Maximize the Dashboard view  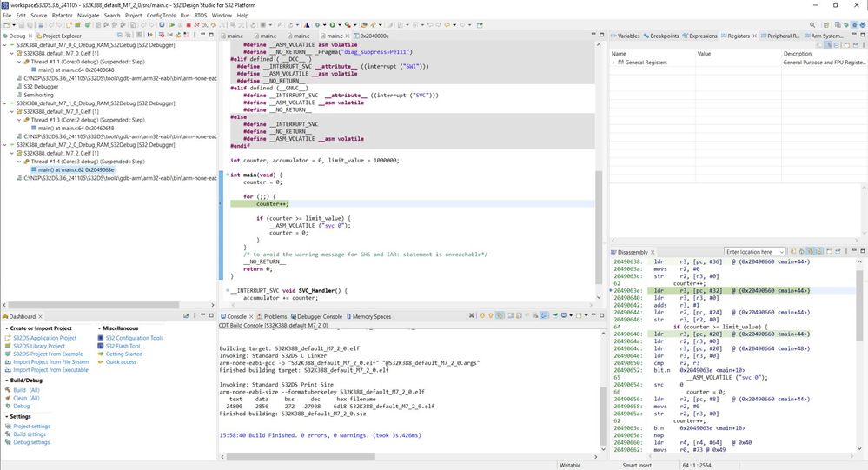tap(211, 315)
